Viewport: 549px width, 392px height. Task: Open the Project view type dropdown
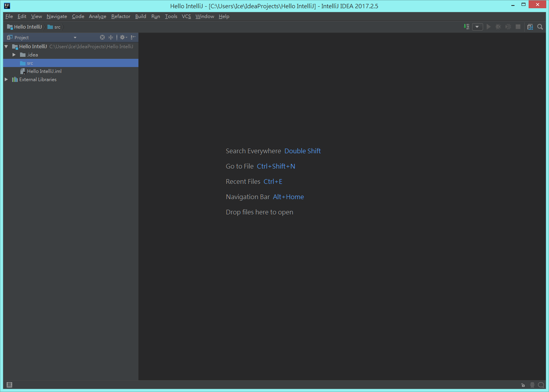75,38
